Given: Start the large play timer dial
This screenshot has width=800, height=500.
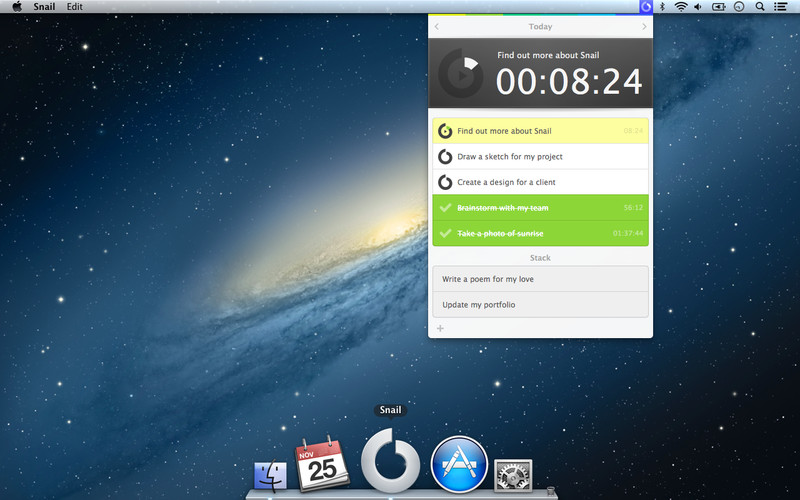Looking at the screenshot, I should [x=461, y=73].
